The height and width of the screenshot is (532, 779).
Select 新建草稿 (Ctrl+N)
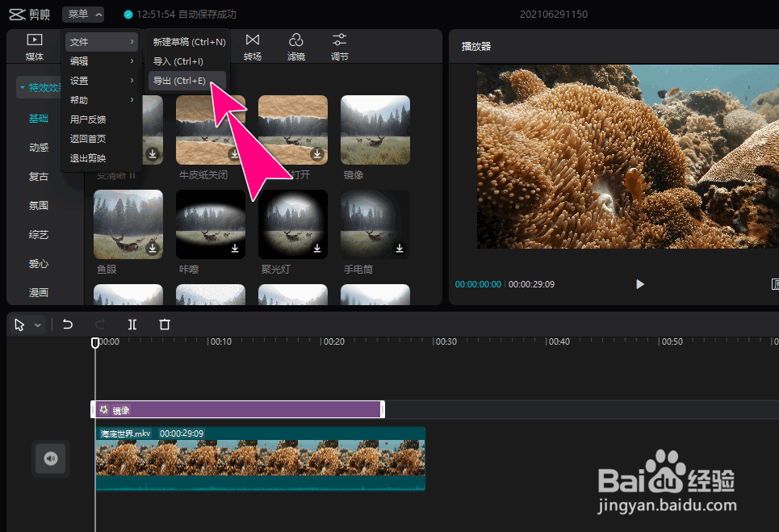[x=188, y=42]
